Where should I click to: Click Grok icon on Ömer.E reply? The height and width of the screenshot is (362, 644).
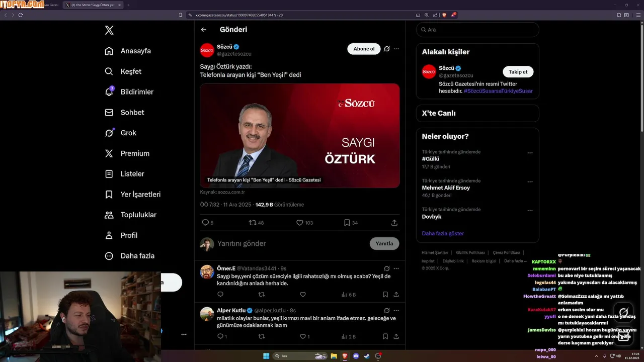387,268
